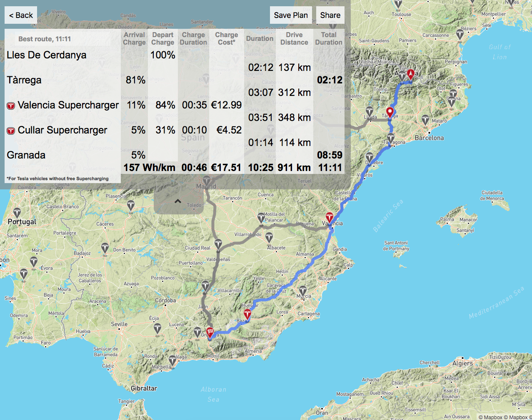
Task: Click the gray Supercharger marker near Carcassonne
Action: pos(460,34)
